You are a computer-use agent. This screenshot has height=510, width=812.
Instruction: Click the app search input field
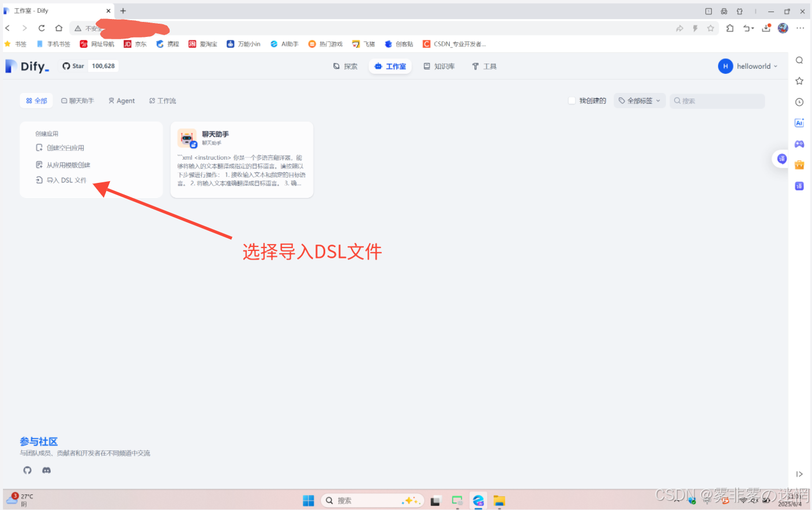717,100
